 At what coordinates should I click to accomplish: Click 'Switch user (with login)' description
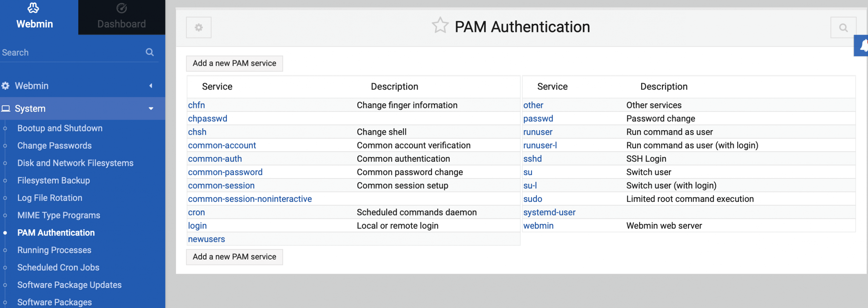pos(671,186)
